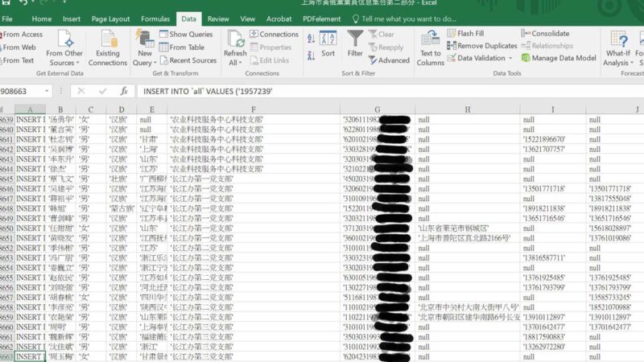This screenshot has width=644, height=362.
Task: Expand the New Query dropdown
Action: click(x=144, y=63)
